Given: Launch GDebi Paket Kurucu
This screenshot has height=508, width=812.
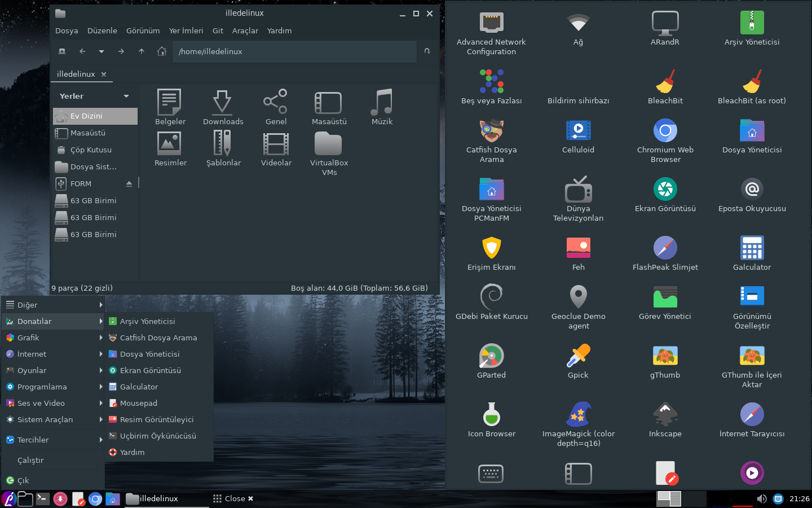Looking at the screenshot, I should pos(491,303).
